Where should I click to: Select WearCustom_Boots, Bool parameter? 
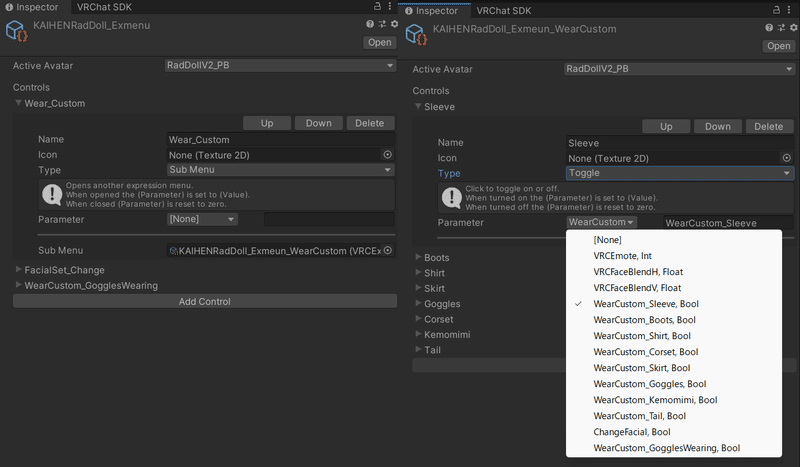tap(673, 320)
